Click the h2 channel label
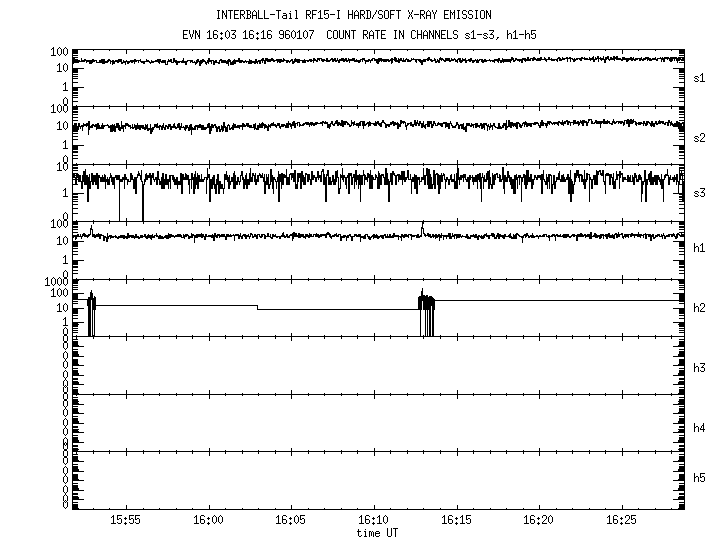720x550 pixels. tap(700, 308)
